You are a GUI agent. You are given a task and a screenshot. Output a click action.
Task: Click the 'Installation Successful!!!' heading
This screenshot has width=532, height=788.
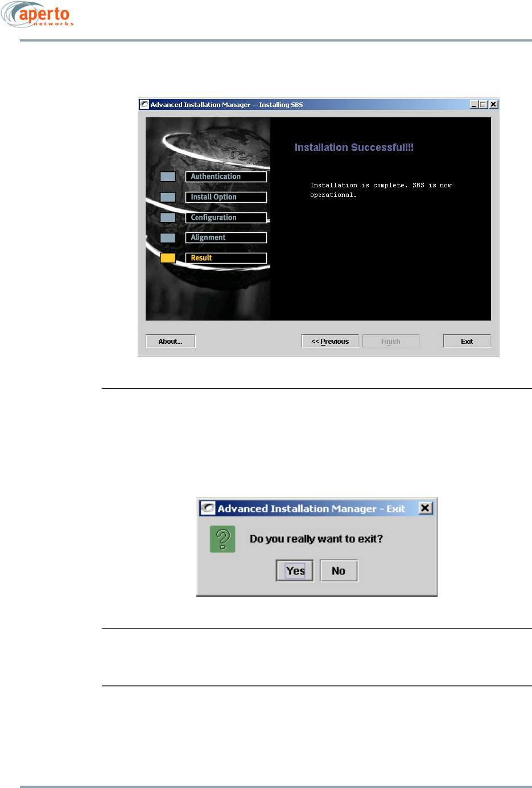point(354,147)
